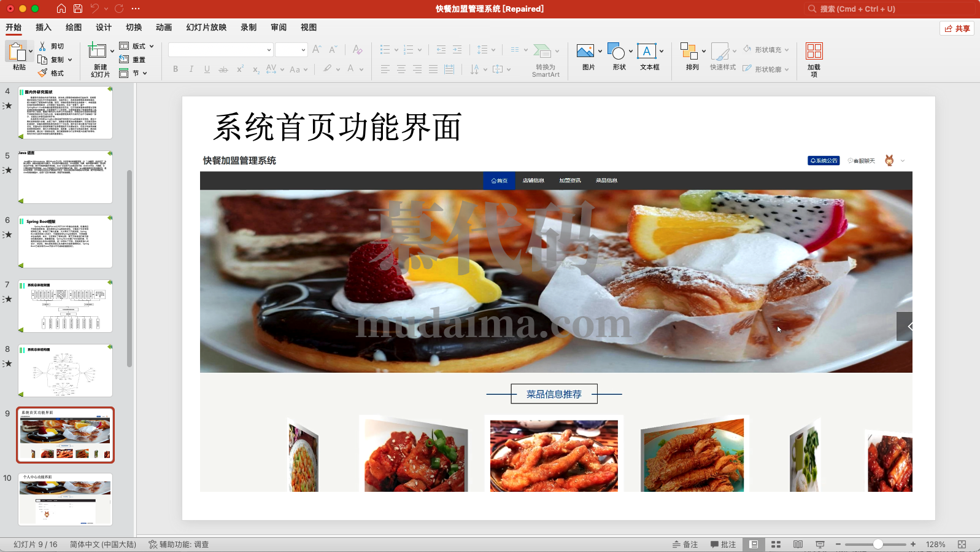Toggle Justify text alignment
Screen dimensions: 980x552
click(433, 69)
